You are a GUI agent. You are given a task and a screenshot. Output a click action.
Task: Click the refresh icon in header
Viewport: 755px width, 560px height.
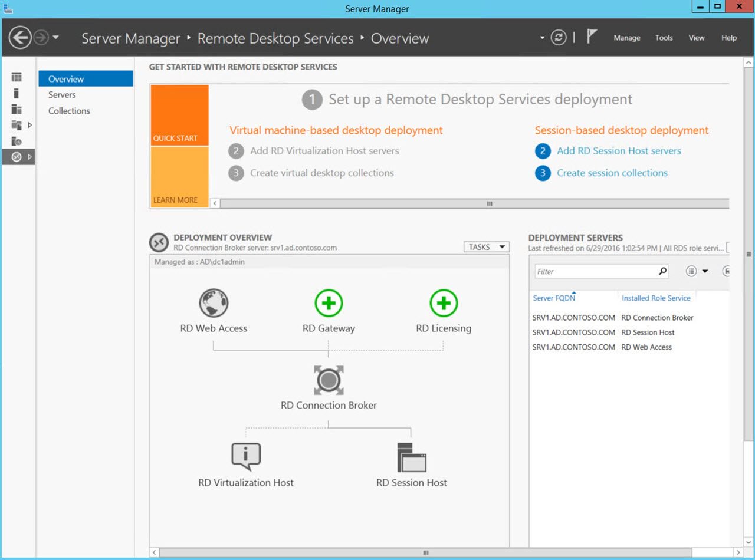coord(558,38)
